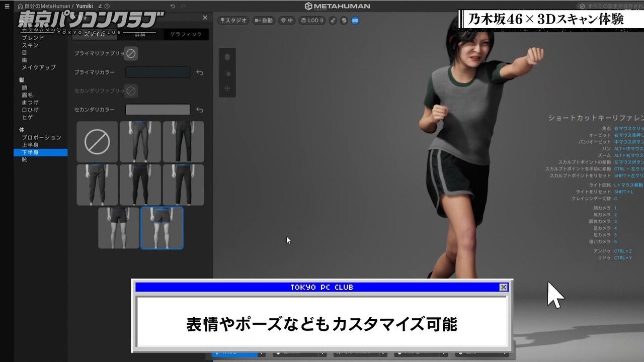This screenshot has height=362, width=644.
Task: Open the hamburger main menu
Action: (x=7, y=6)
